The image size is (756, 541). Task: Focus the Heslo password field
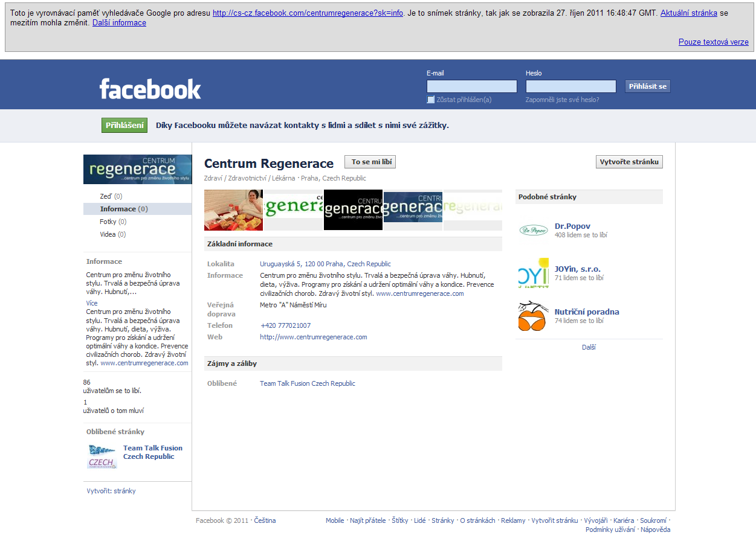click(x=571, y=86)
